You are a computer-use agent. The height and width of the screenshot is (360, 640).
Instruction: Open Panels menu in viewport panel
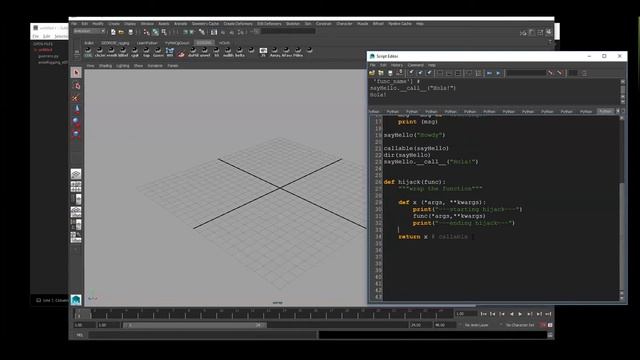point(173,65)
